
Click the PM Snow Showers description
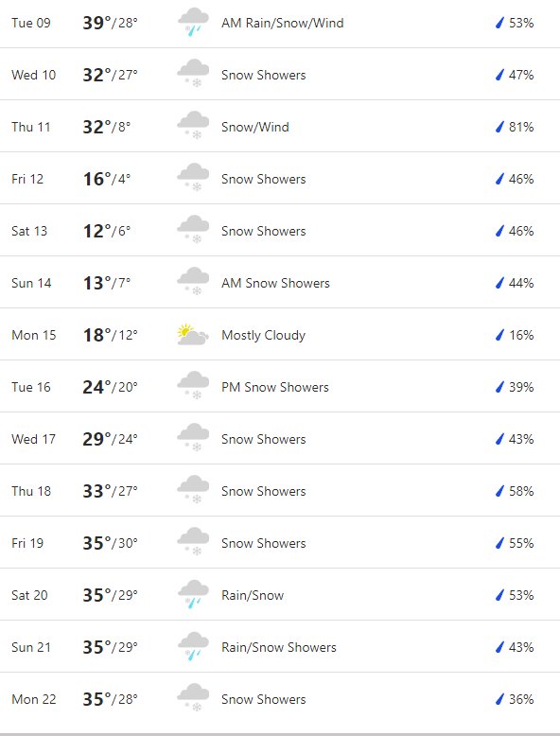pos(275,387)
